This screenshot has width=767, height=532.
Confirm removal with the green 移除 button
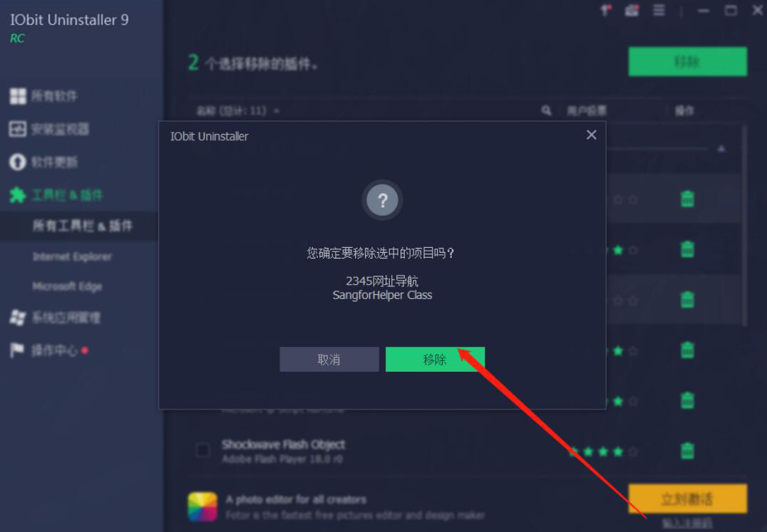click(435, 360)
